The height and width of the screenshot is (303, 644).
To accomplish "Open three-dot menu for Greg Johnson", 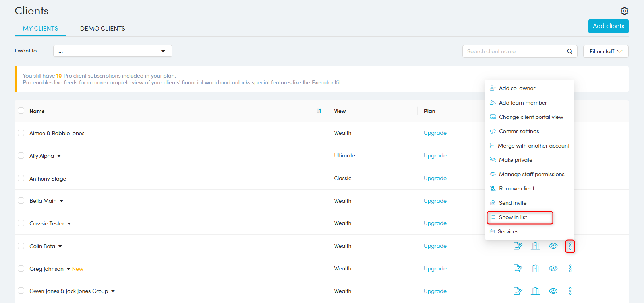I will click(x=570, y=268).
